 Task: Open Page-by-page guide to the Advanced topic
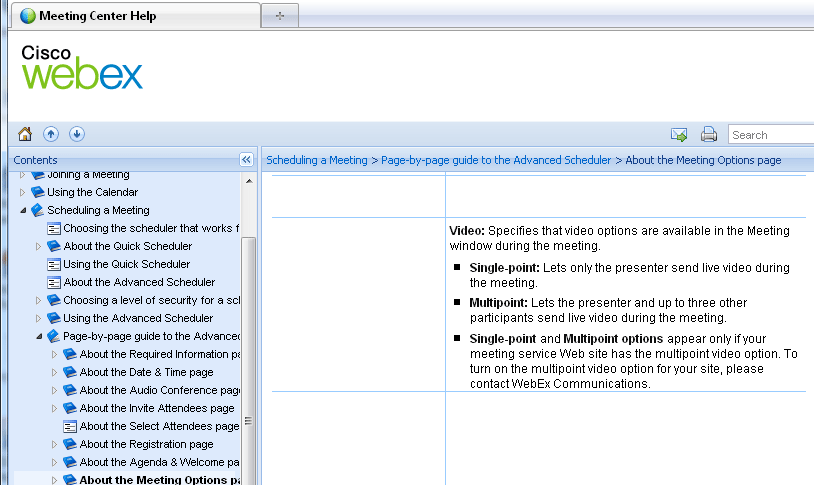(152, 336)
